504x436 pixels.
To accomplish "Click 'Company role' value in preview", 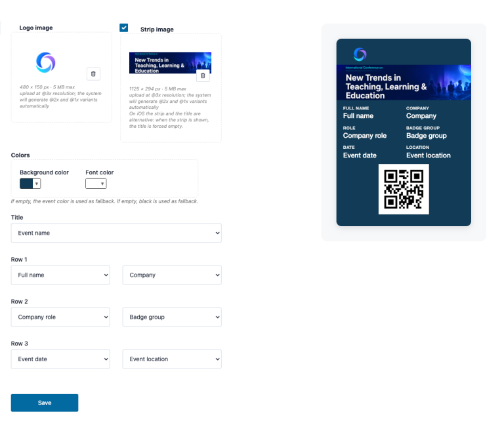I will click(364, 136).
